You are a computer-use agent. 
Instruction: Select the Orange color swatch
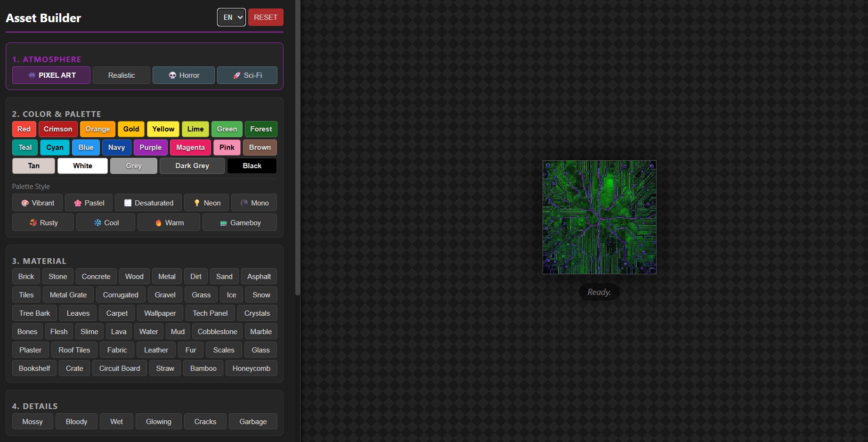[97, 129]
